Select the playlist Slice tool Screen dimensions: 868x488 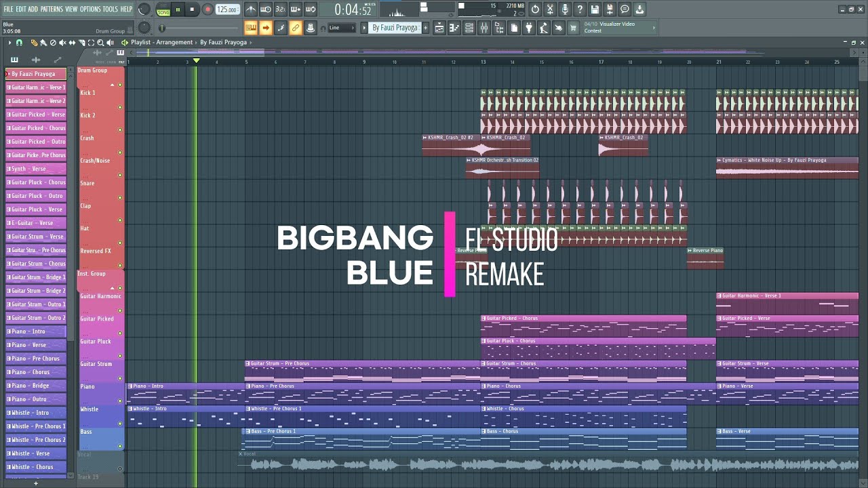[x=81, y=42]
